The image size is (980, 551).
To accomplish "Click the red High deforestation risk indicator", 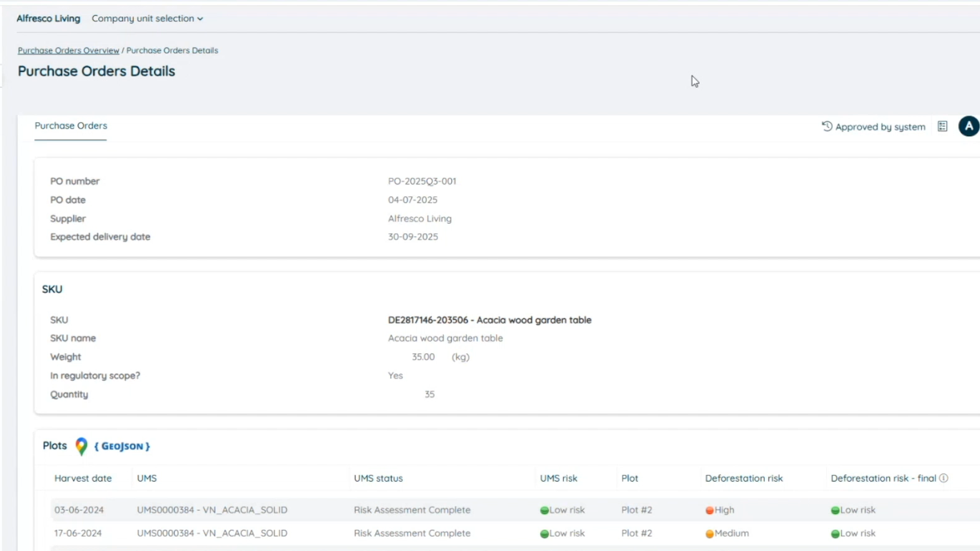I will pyautogui.click(x=710, y=510).
